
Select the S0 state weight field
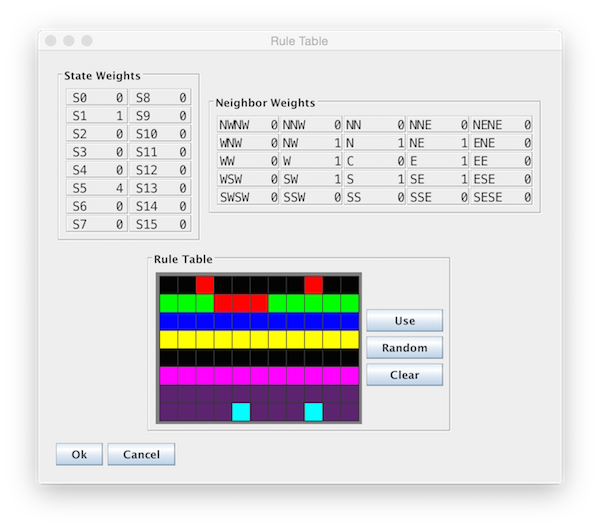click(96, 97)
